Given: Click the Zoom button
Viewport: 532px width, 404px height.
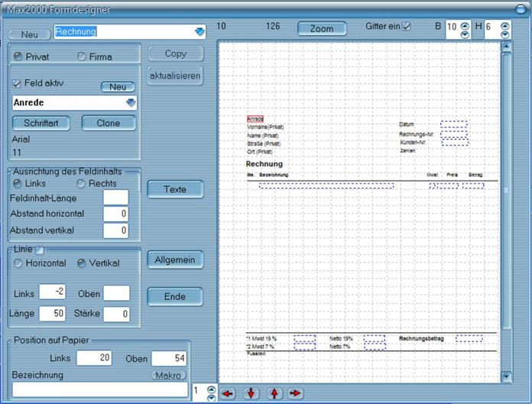Looking at the screenshot, I should click(x=322, y=29).
